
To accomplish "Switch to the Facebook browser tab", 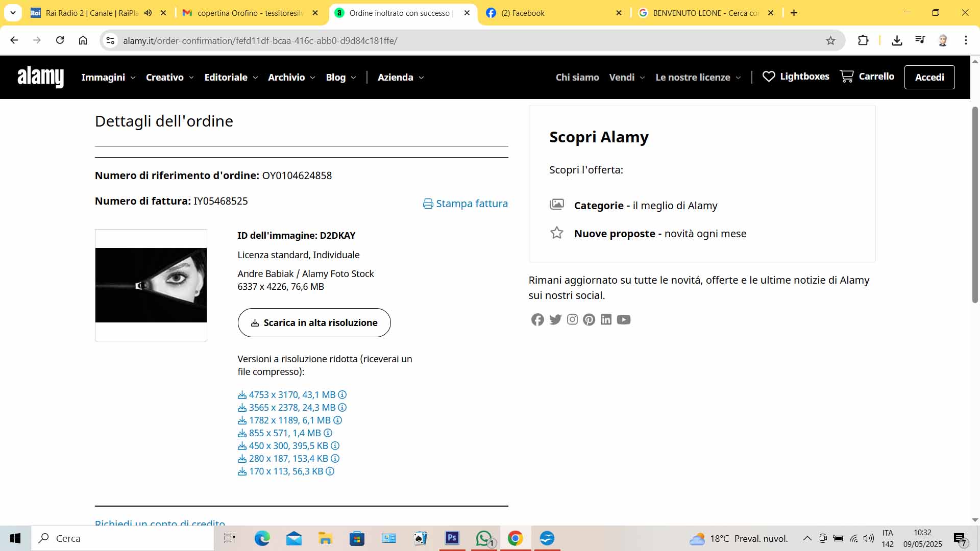I will tap(554, 13).
